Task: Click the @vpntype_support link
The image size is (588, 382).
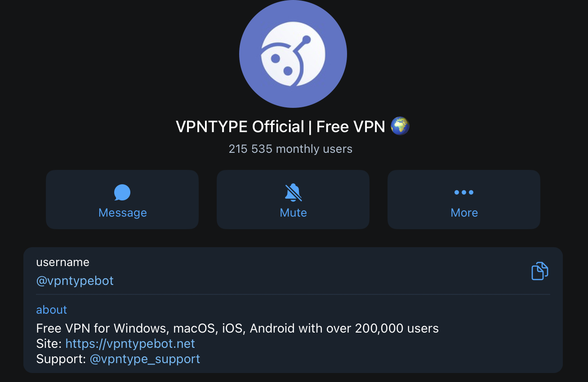Action: [x=144, y=359]
